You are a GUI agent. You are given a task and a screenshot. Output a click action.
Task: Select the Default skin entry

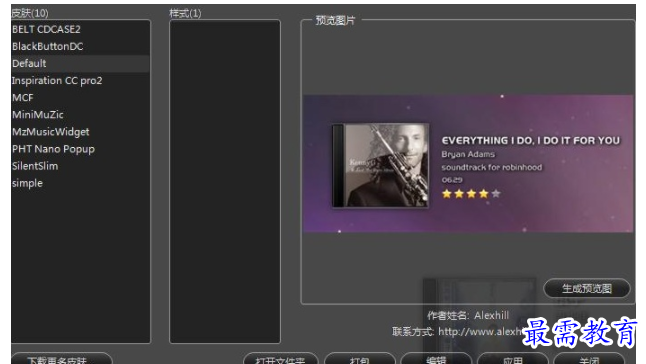click(x=80, y=64)
